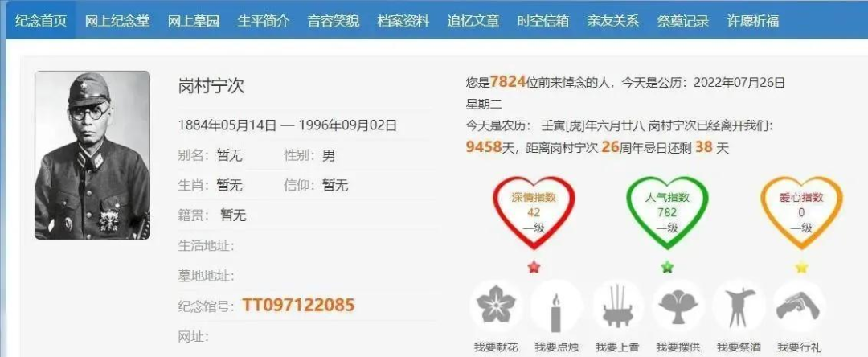Click the green star under 人气指数

[x=668, y=267]
